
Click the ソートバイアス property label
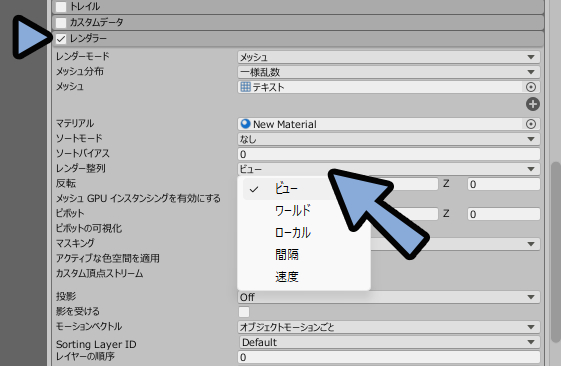pyautogui.click(x=83, y=153)
